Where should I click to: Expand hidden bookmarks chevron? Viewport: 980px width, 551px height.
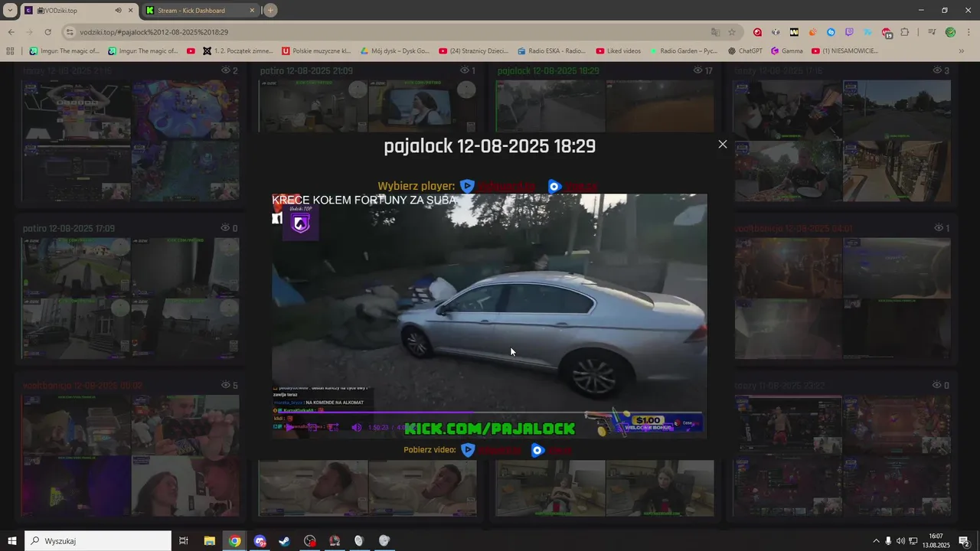(962, 51)
